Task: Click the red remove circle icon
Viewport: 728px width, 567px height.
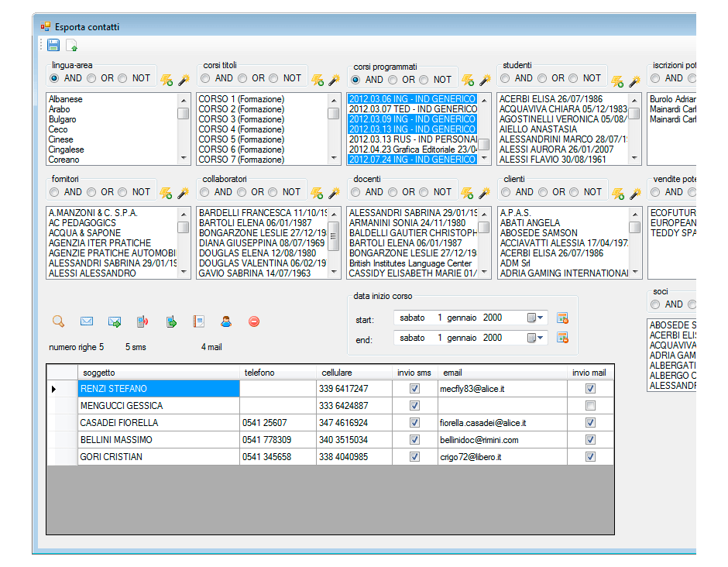Action: click(x=254, y=321)
